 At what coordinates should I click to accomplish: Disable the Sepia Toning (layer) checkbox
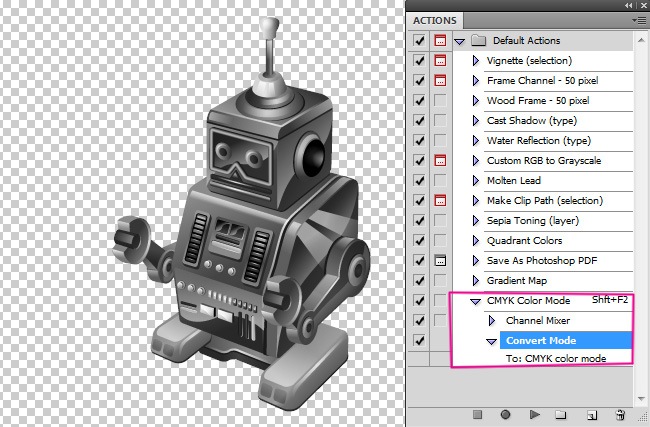[x=419, y=221]
